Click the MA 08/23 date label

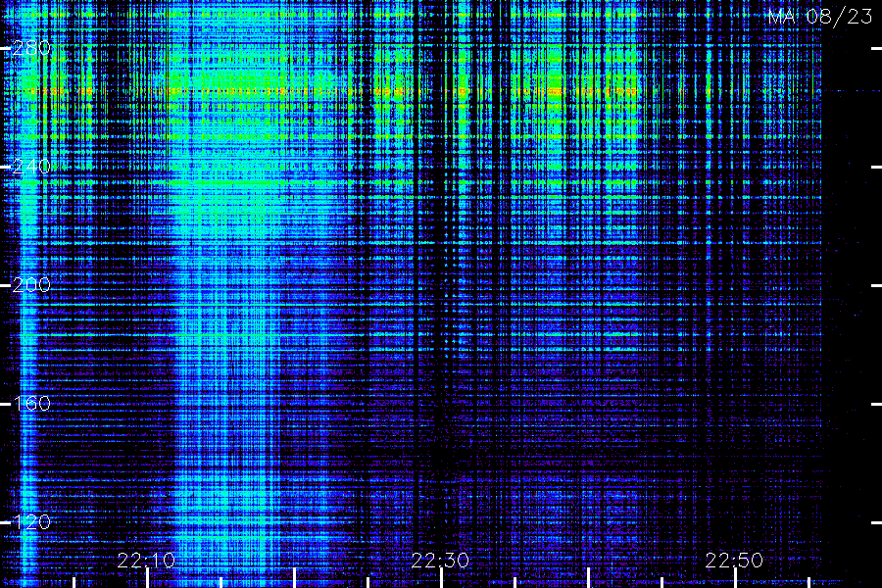click(x=820, y=17)
